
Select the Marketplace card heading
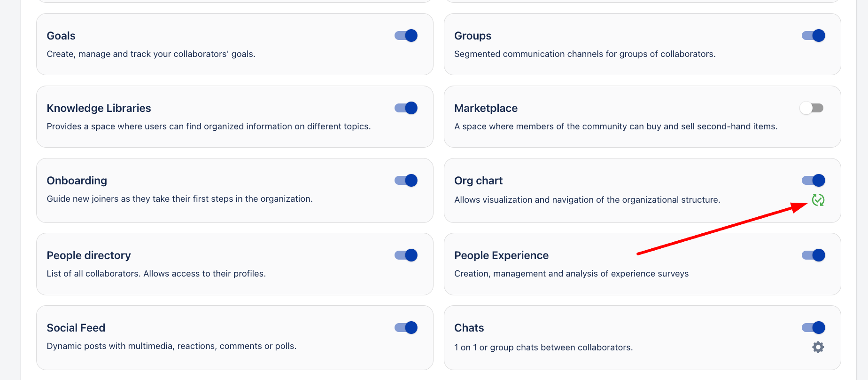pyautogui.click(x=486, y=108)
